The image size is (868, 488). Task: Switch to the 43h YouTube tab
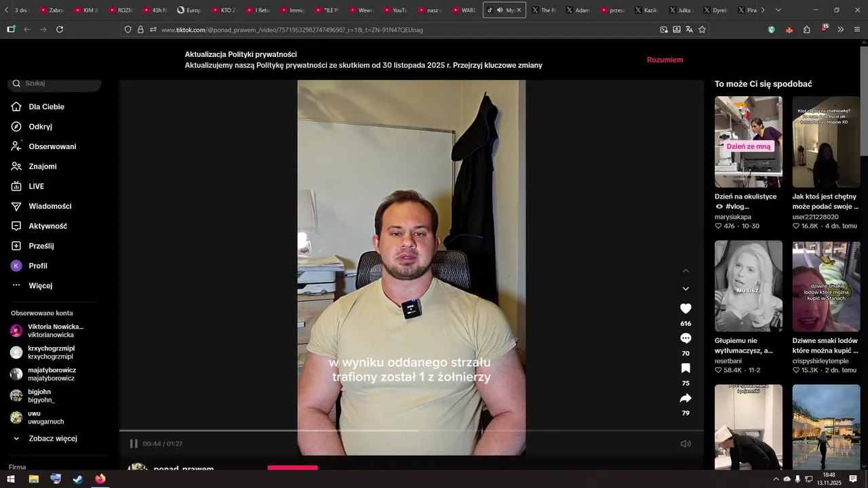(155, 10)
